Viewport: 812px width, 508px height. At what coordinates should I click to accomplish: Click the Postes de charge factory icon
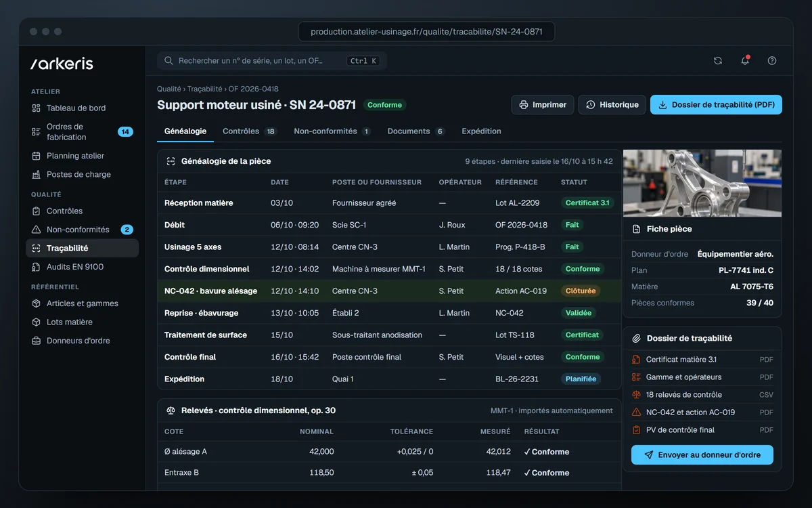click(37, 174)
